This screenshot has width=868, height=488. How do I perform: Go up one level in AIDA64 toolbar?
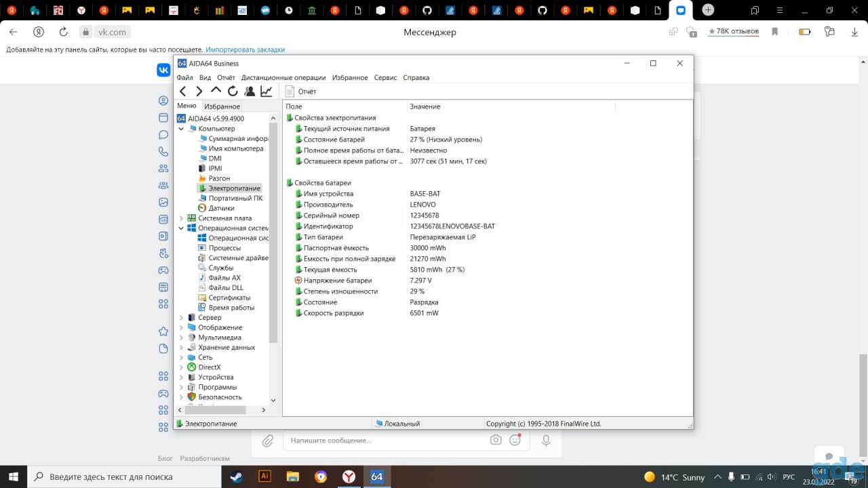216,91
